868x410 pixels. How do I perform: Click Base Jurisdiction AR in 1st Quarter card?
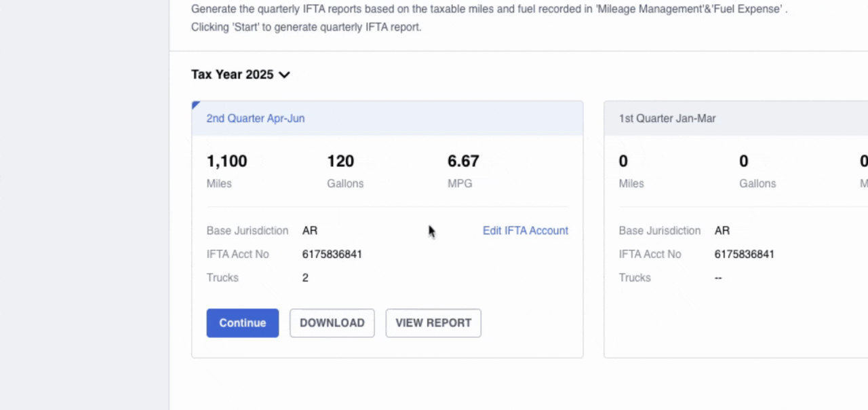click(x=722, y=231)
